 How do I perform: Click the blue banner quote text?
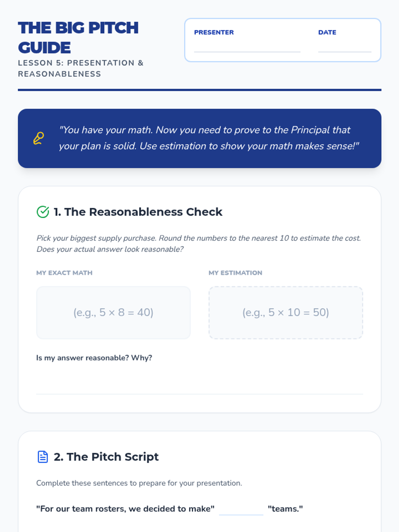pos(209,138)
